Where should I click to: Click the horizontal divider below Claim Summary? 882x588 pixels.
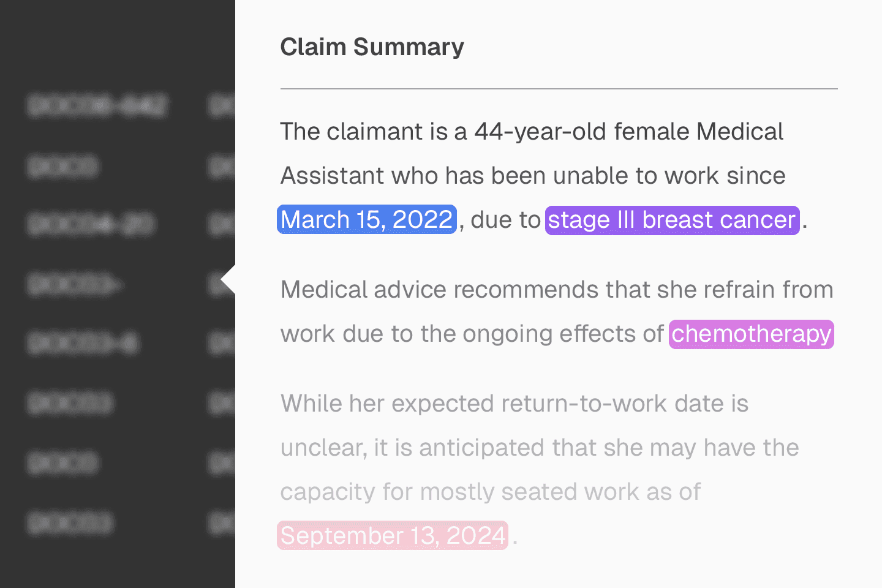click(x=559, y=89)
